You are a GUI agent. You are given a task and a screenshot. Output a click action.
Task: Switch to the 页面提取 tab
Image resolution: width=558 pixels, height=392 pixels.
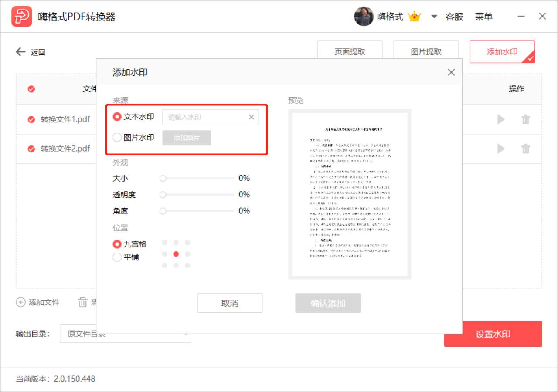pos(350,51)
